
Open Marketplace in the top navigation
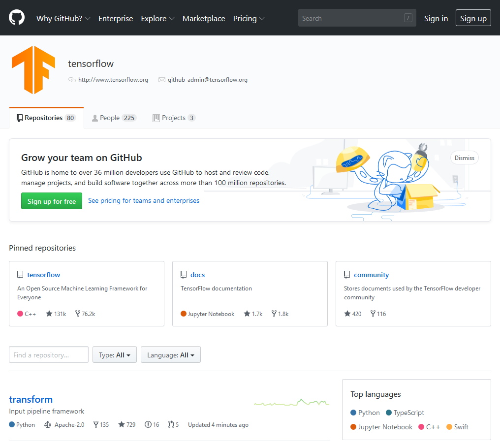[x=204, y=19]
